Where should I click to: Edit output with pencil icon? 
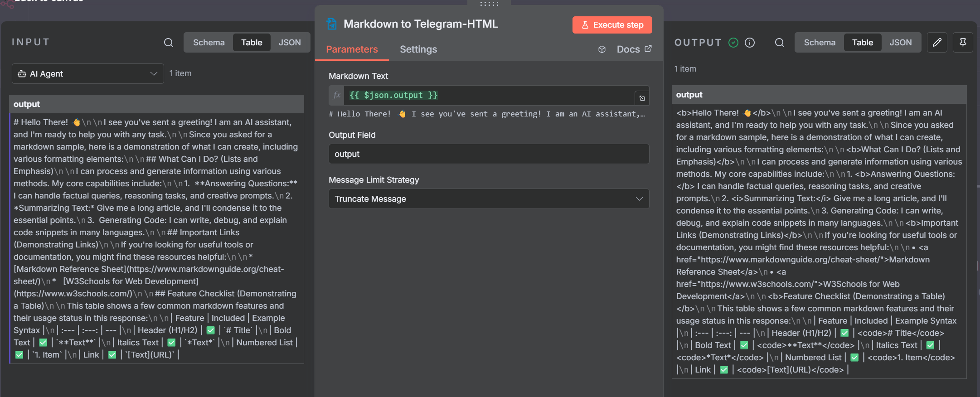(x=937, y=43)
